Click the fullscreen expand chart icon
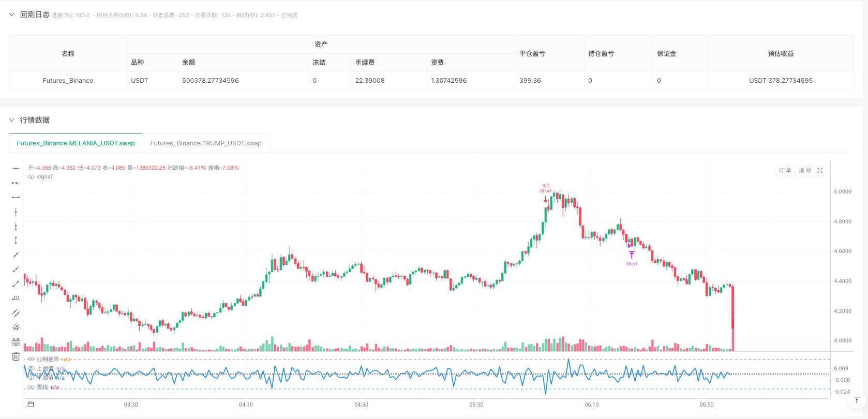 (820, 170)
